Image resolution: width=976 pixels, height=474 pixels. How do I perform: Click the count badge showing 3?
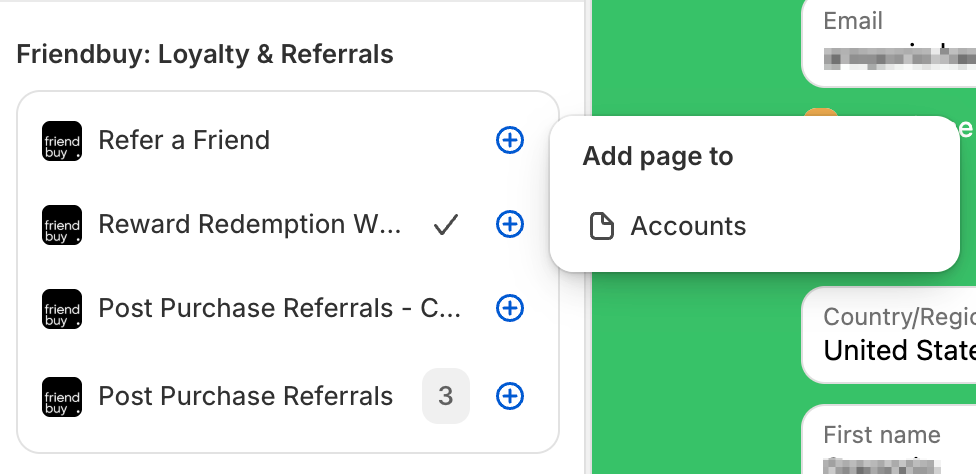(x=446, y=396)
